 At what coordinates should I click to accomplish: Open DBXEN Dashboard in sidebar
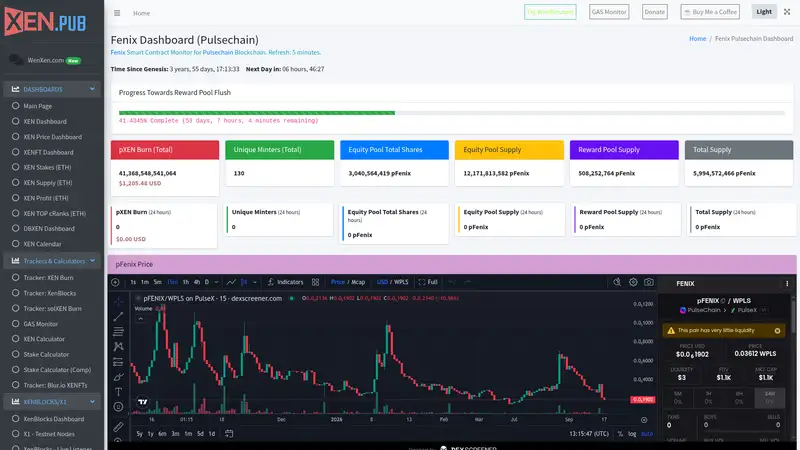point(49,229)
